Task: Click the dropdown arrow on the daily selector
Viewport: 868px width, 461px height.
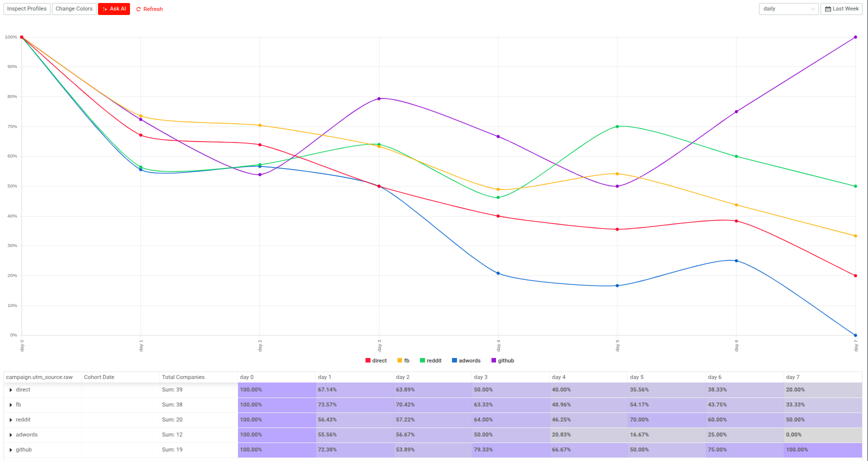Action: point(813,8)
